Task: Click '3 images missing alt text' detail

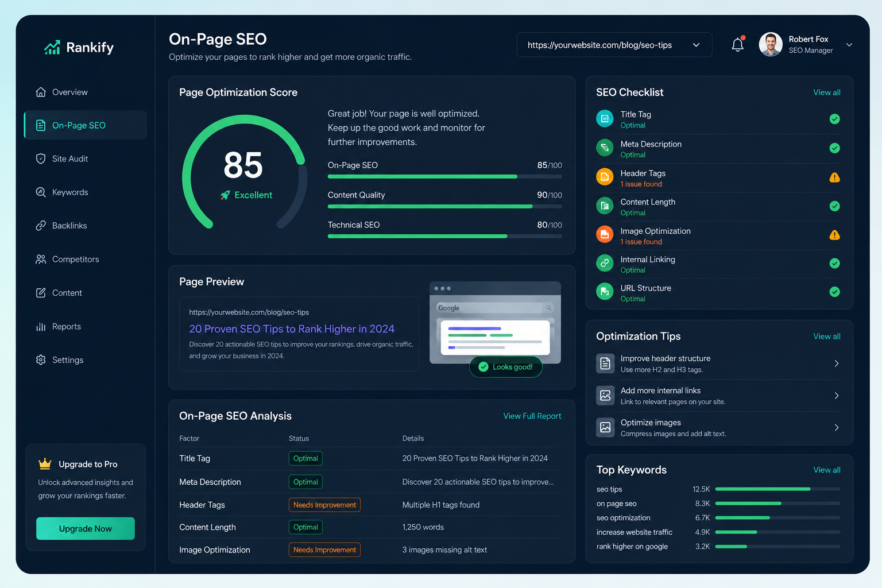Action: coord(444,550)
